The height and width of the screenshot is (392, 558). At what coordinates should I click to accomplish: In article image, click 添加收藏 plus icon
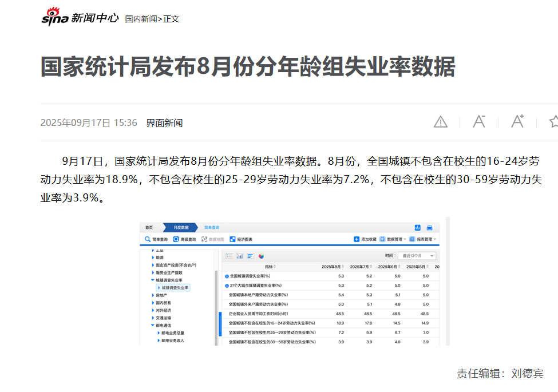point(357,239)
